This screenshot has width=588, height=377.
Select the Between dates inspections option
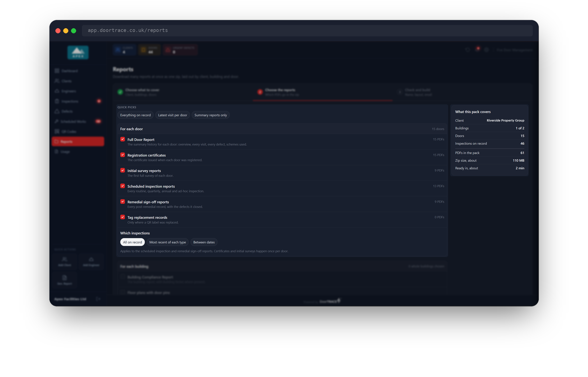pyautogui.click(x=204, y=242)
